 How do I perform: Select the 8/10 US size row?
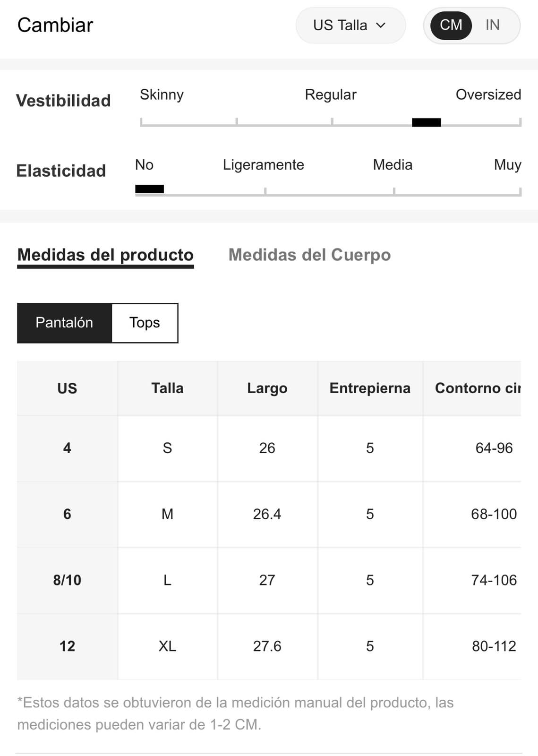[269, 580]
